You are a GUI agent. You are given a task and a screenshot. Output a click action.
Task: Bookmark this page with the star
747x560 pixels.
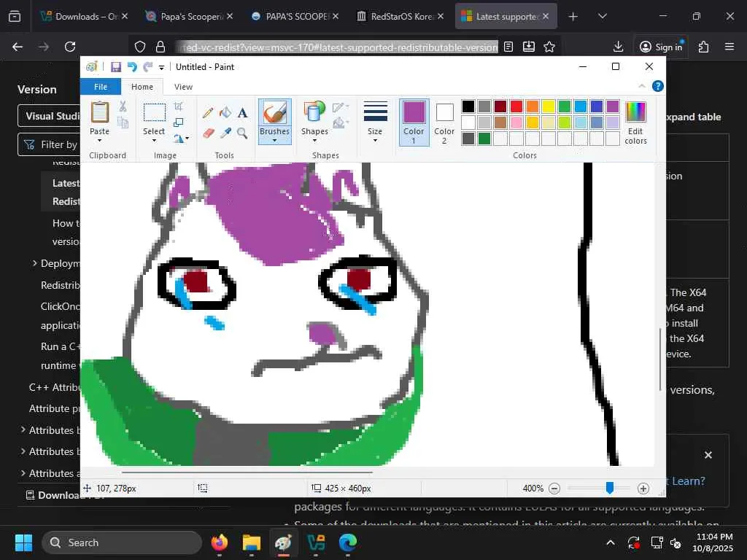click(549, 47)
